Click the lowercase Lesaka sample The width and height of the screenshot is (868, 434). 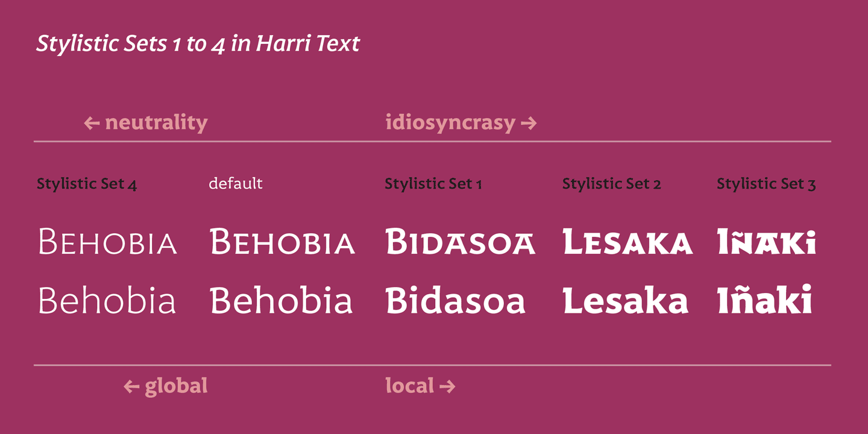(626, 300)
